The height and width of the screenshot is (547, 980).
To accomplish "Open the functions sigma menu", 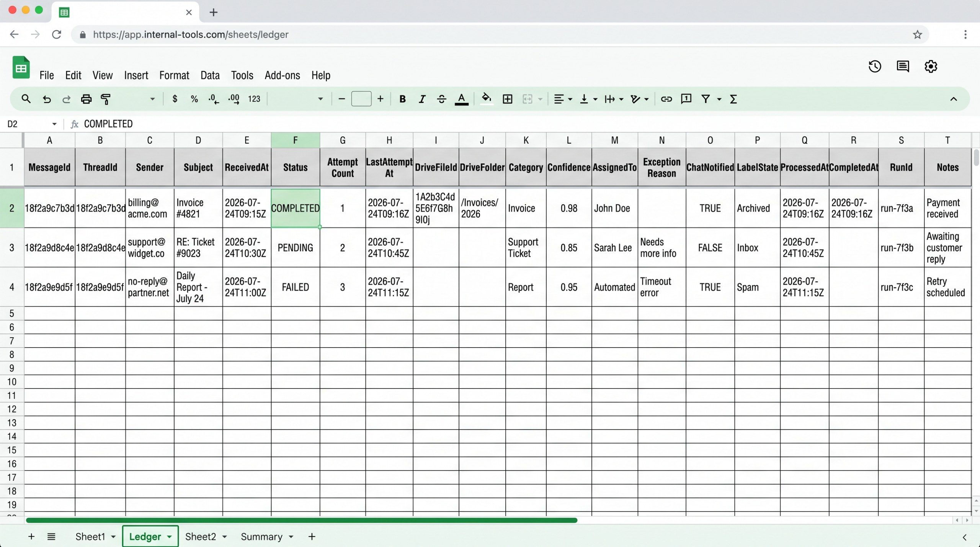I will coord(733,99).
